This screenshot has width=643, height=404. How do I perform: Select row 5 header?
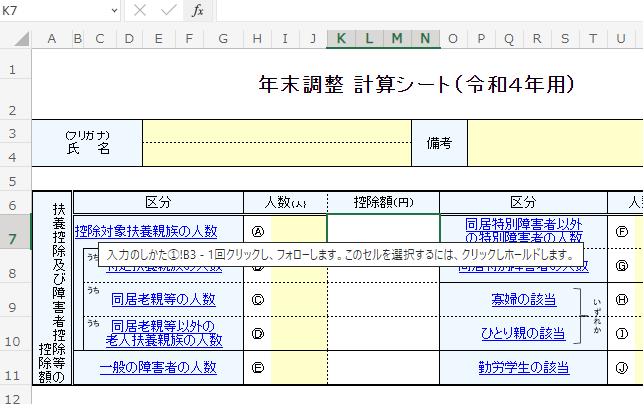pos(15,181)
